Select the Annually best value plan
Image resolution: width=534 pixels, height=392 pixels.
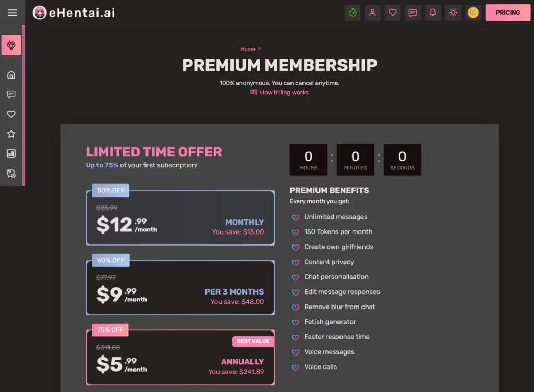[180, 357]
